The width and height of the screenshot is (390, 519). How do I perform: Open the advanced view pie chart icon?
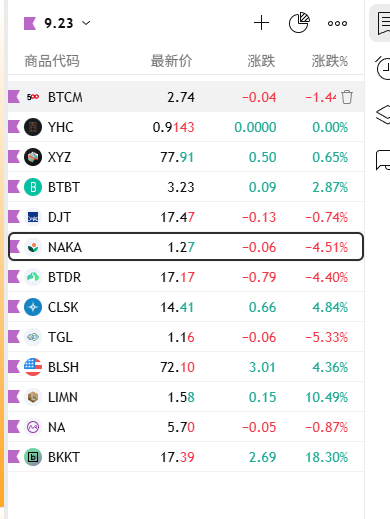coord(299,23)
